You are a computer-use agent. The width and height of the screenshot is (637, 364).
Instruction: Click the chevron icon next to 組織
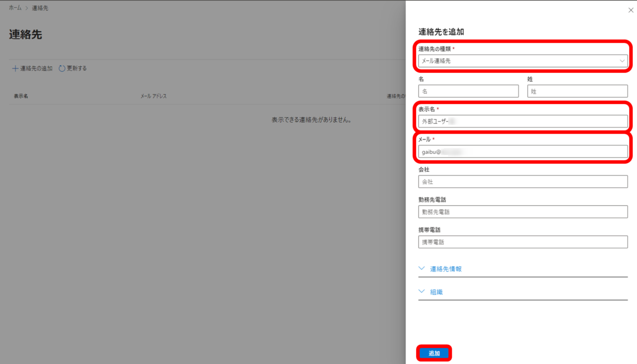coord(421,291)
